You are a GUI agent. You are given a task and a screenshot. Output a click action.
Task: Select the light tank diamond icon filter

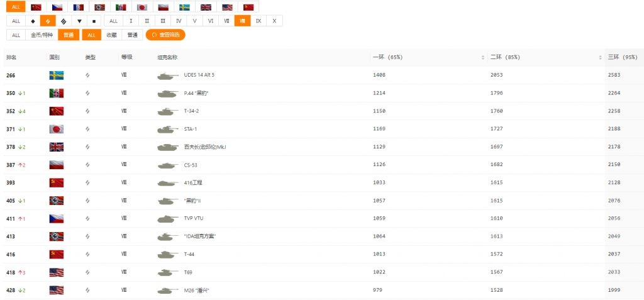click(33, 21)
